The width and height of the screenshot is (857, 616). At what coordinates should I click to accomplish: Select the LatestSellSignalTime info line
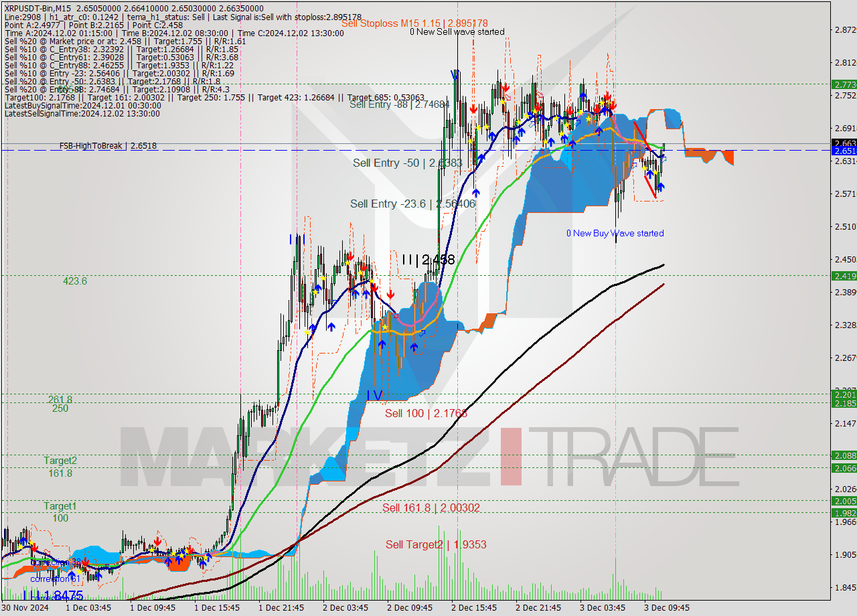82,114
